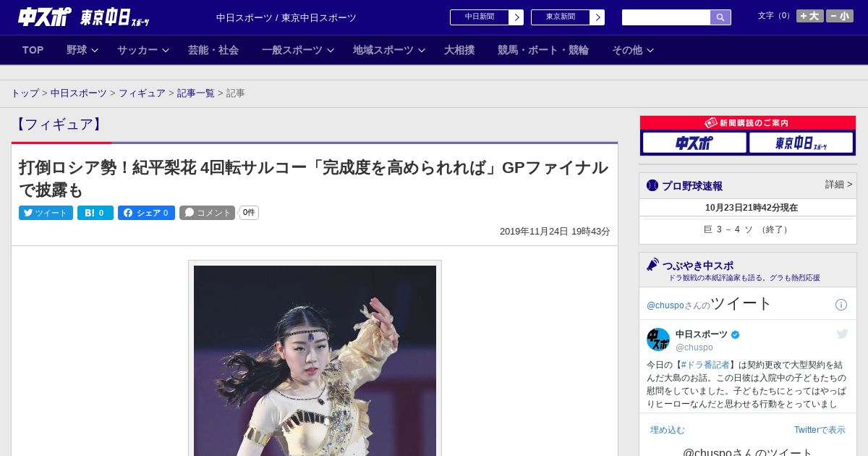Expand the 地域スポーツ menu

pos(388,50)
